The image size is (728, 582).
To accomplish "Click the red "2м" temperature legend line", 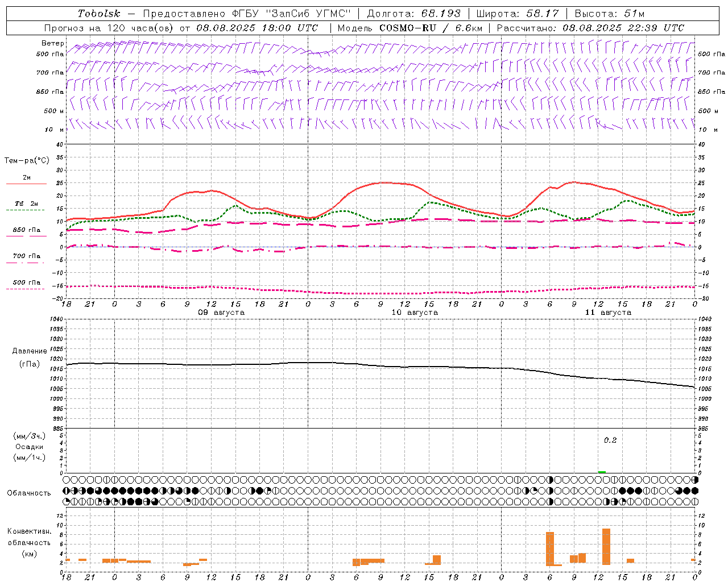I will pyautogui.click(x=27, y=184).
